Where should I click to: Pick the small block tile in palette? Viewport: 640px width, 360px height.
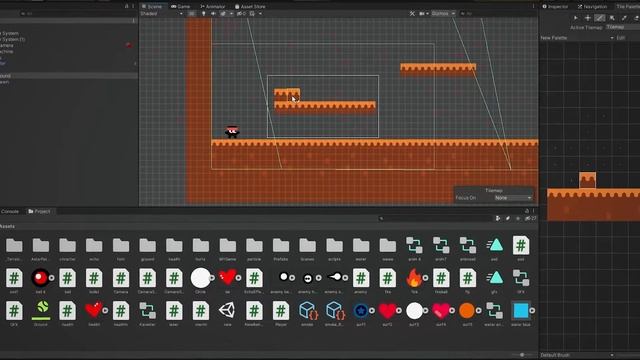point(587,180)
